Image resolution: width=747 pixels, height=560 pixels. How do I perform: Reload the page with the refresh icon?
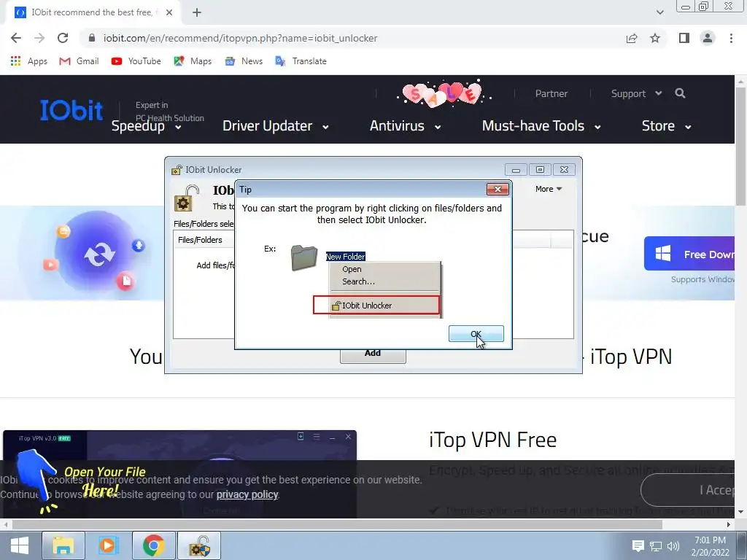pyautogui.click(x=63, y=38)
